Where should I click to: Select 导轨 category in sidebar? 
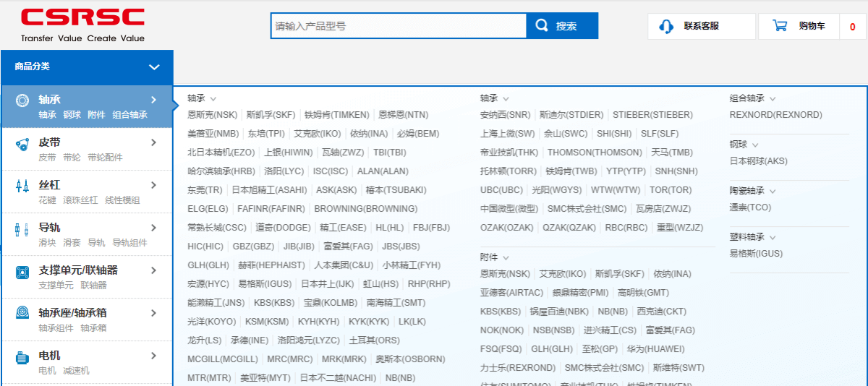point(50,228)
